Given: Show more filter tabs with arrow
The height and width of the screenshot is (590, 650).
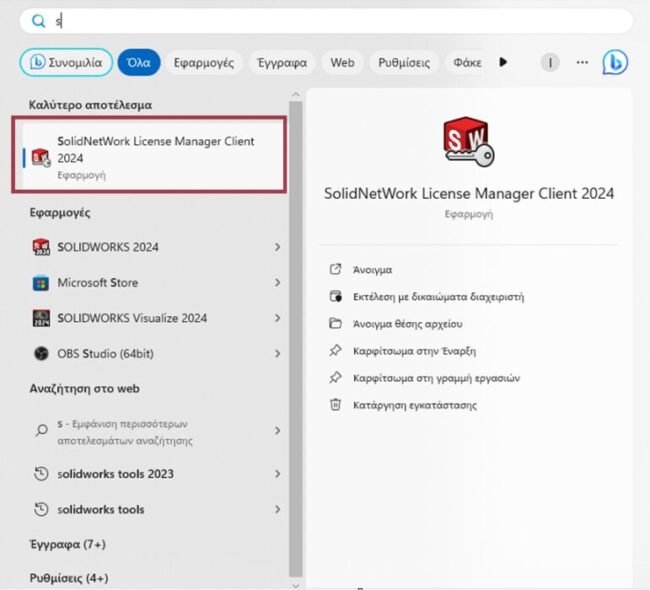Looking at the screenshot, I should click(x=503, y=62).
